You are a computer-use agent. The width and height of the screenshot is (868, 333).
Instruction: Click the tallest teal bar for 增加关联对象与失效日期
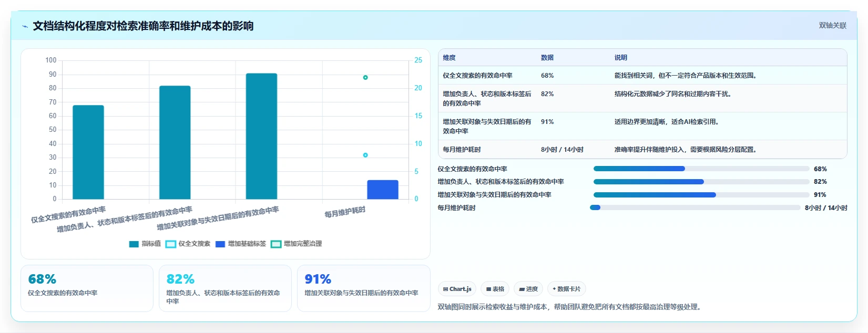click(x=261, y=136)
